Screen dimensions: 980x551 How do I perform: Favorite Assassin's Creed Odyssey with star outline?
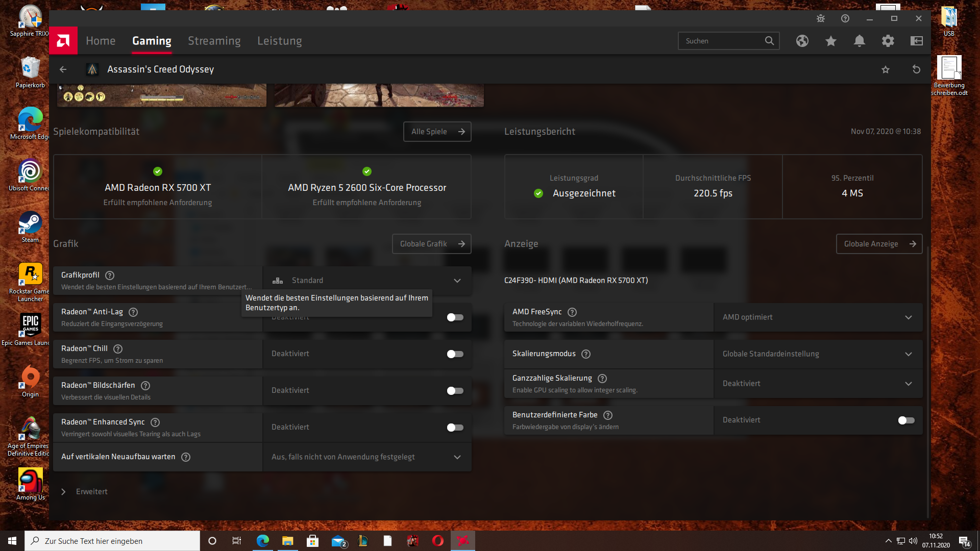[886, 69]
